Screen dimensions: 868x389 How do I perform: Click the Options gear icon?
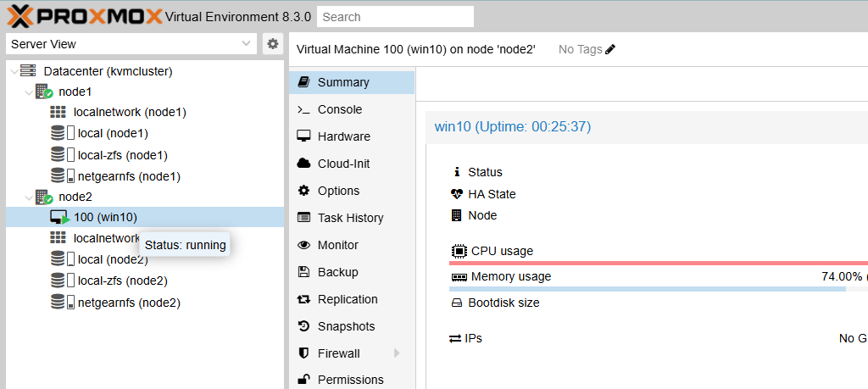(x=303, y=191)
